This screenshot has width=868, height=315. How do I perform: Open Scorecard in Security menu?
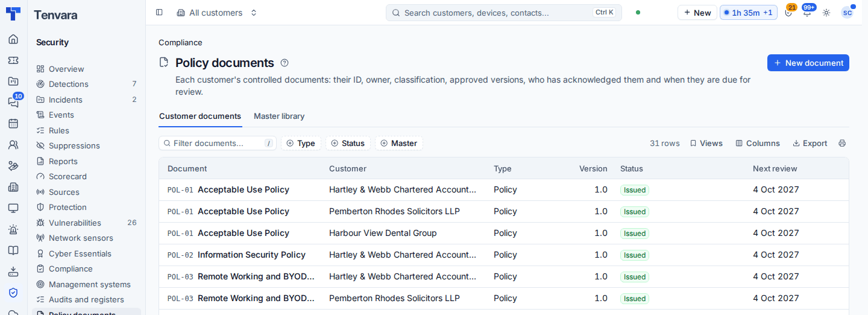pos(86,176)
